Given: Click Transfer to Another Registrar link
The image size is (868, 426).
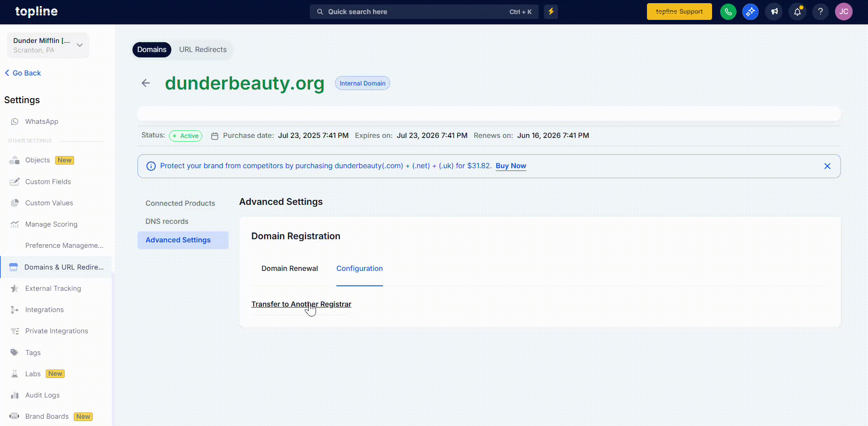Looking at the screenshot, I should tap(301, 304).
